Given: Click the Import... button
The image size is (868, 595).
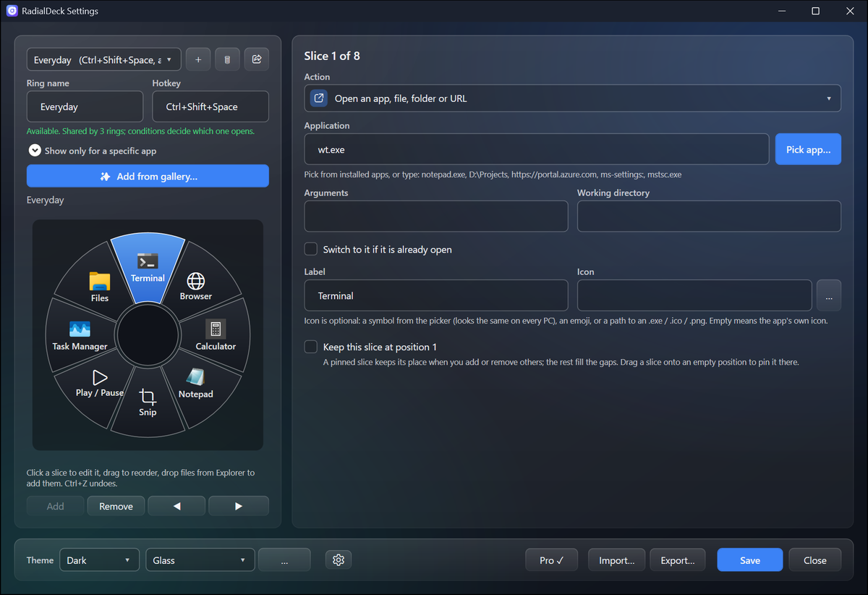Looking at the screenshot, I should click(616, 560).
